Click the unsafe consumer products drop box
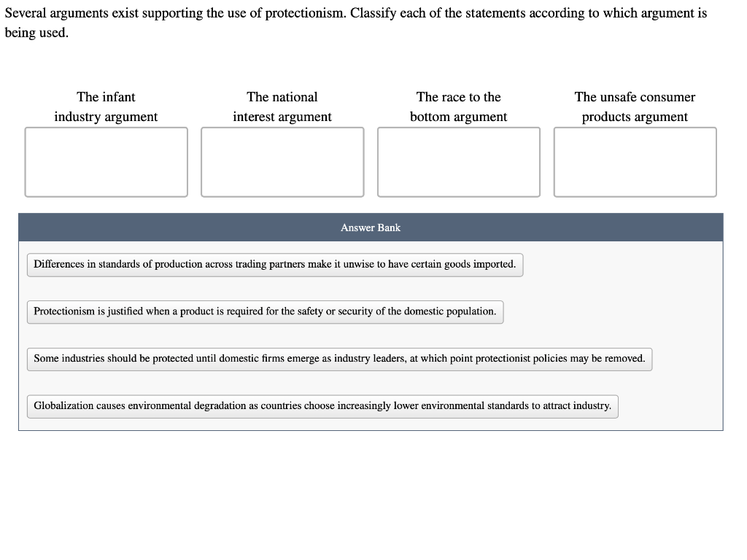747x560 pixels. [635, 162]
